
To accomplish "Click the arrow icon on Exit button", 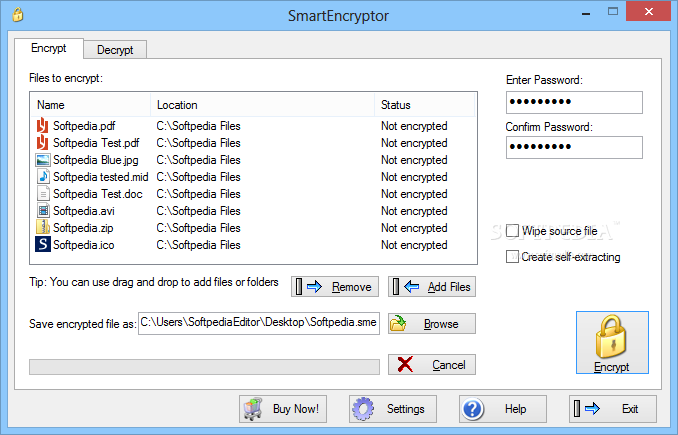I will (592, 408).
